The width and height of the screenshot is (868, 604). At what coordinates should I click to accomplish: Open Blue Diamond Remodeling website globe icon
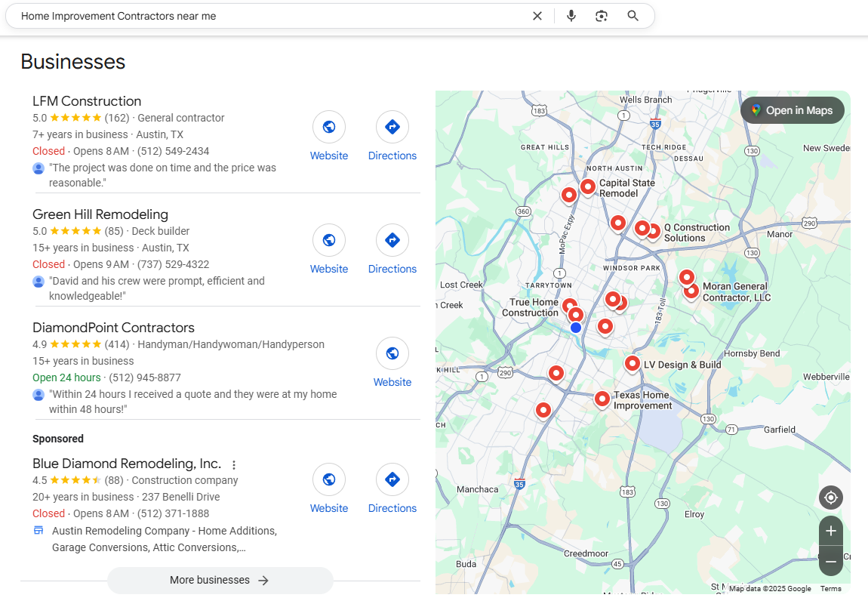(x=329, y=479)
